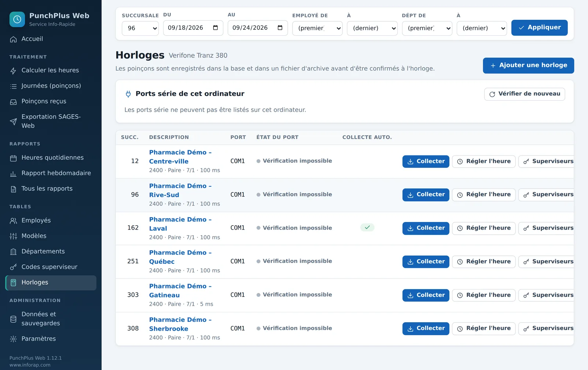Open the Rapport hebdomadaire page
The height and width of the screenshot is (370, 588).
[51, 173]
